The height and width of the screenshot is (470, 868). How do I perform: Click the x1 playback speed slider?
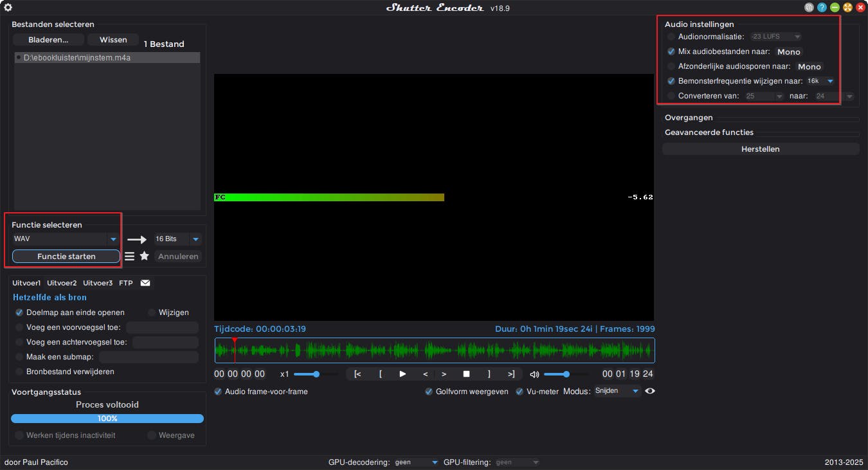pyautogui.click(x=316, y=374)
